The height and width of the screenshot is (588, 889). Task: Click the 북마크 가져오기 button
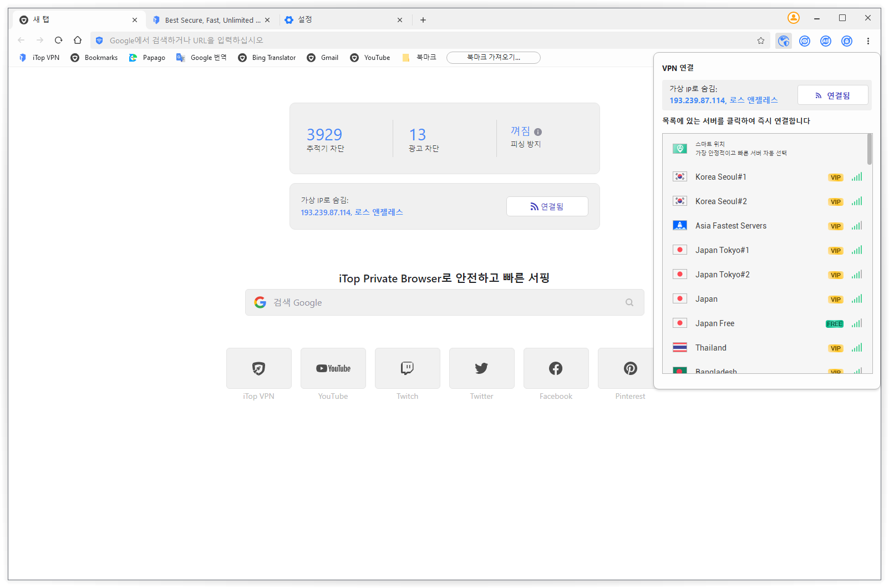tap(494, 58)
